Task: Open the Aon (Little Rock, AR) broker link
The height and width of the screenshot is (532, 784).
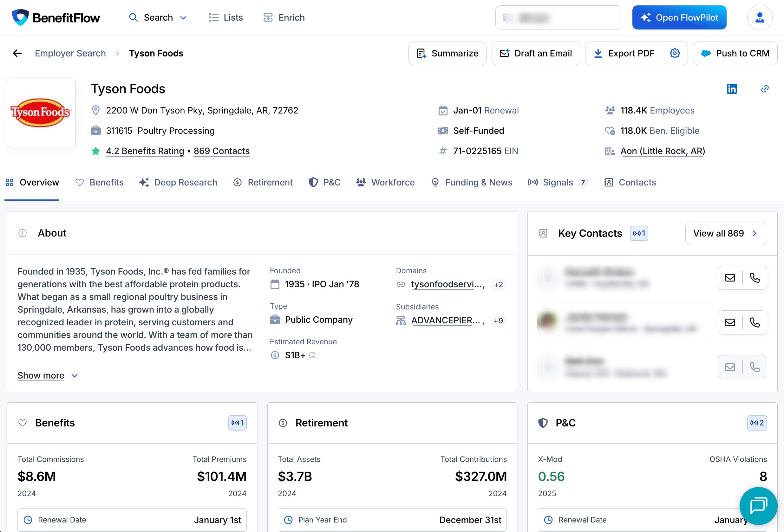Action: (663, 151)
